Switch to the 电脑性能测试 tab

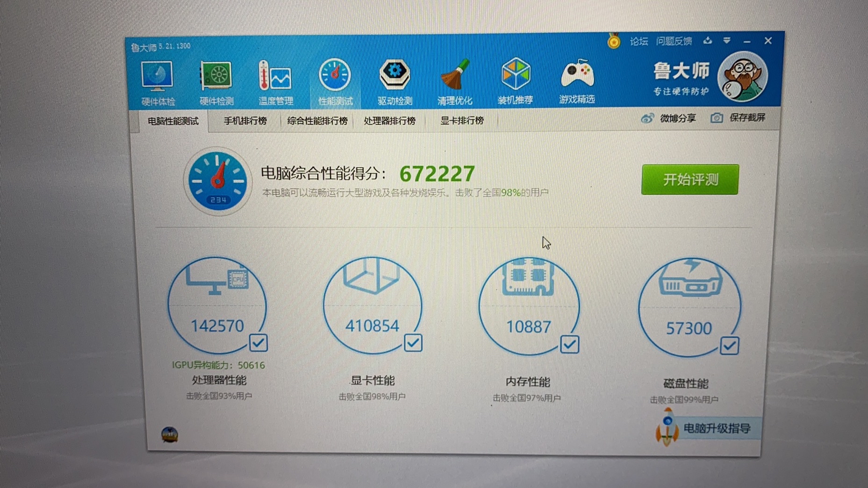[173, 121]
